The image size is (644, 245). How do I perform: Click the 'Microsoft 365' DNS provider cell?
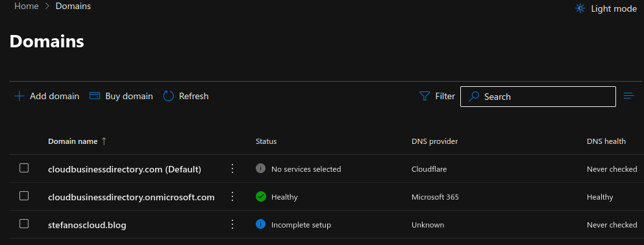pyautogui.click(x=435, y=197)
